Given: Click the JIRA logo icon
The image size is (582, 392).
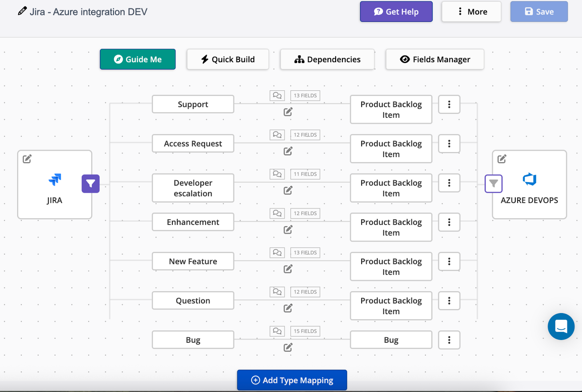Looking at the screenshot, I should (x=55, y=179).
